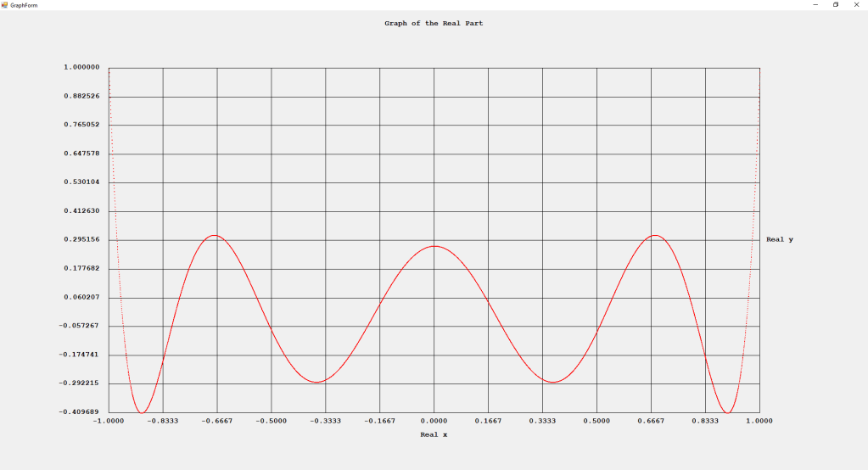Click the -0.409689 y-axis tick label
Screen dimensions: 868x470
81,412
